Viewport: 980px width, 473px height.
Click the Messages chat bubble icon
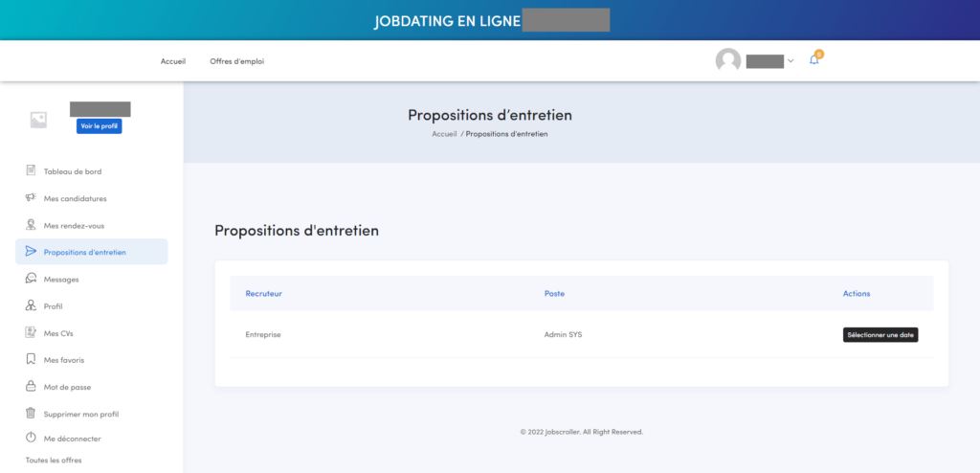32,280
